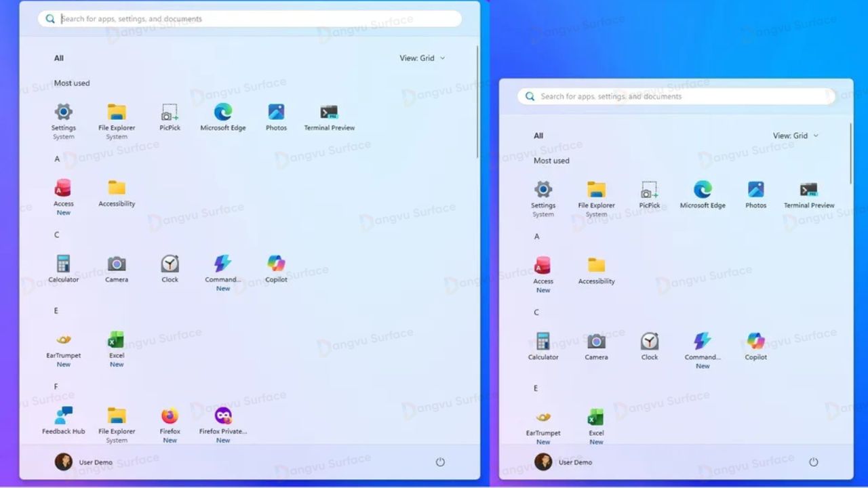The width and height of the screenshot is (868, 488).
Task: Open Copilot in the right Start menu
Action: [755, 347]
